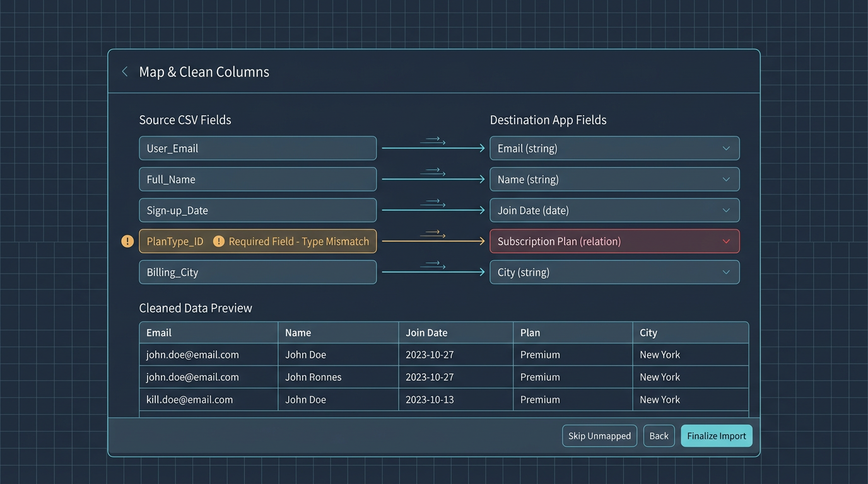Click the warning icon beside the PlanType_ID row

[x=127, y=241]
